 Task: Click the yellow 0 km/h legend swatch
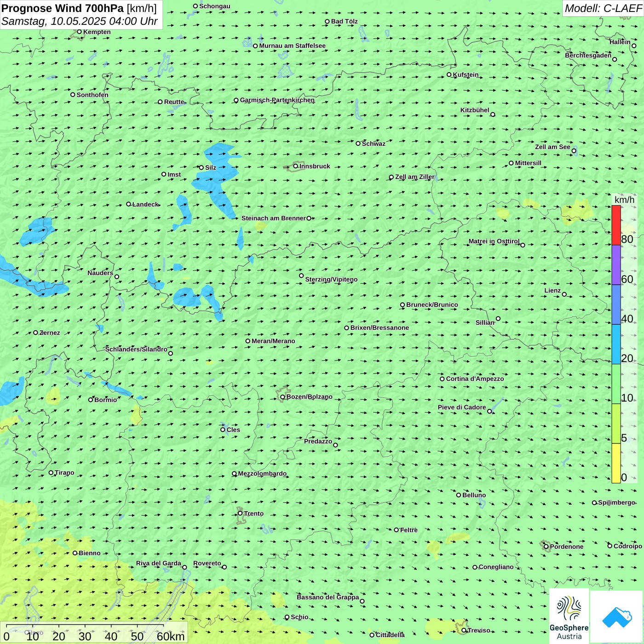(x=616, y=463)
